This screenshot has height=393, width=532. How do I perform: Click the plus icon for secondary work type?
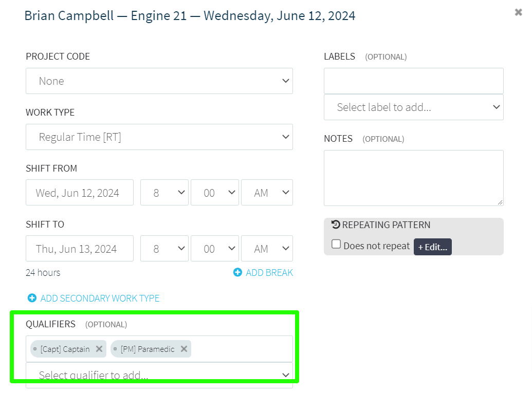pyautogui.click(x=32, y=298)
